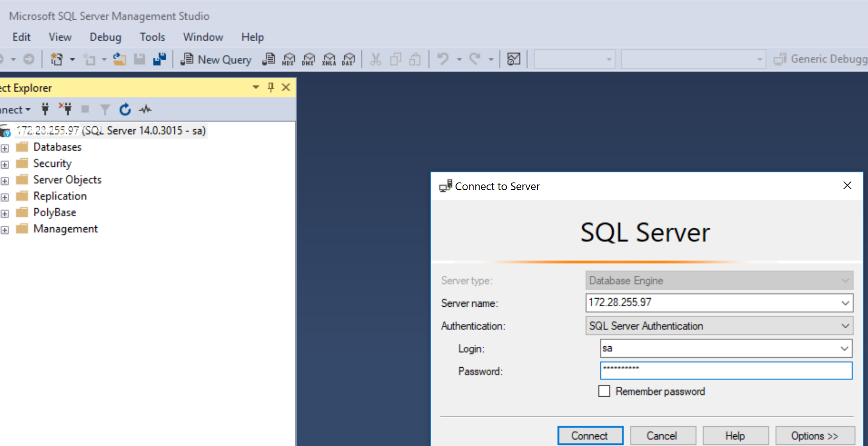Image resolution: width=868 pixels, height=446 pixels.
Task: Open the Activity Monitor toolbar icon
Action: (x=514, y=59)
